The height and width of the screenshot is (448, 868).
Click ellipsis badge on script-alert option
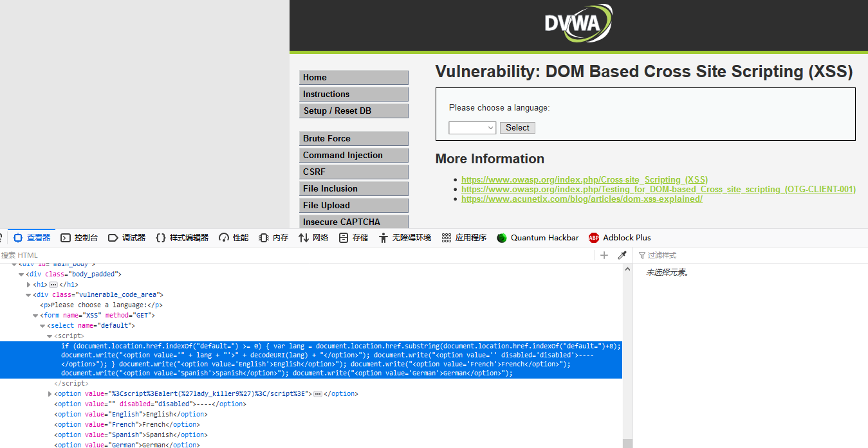pos(317,394)
